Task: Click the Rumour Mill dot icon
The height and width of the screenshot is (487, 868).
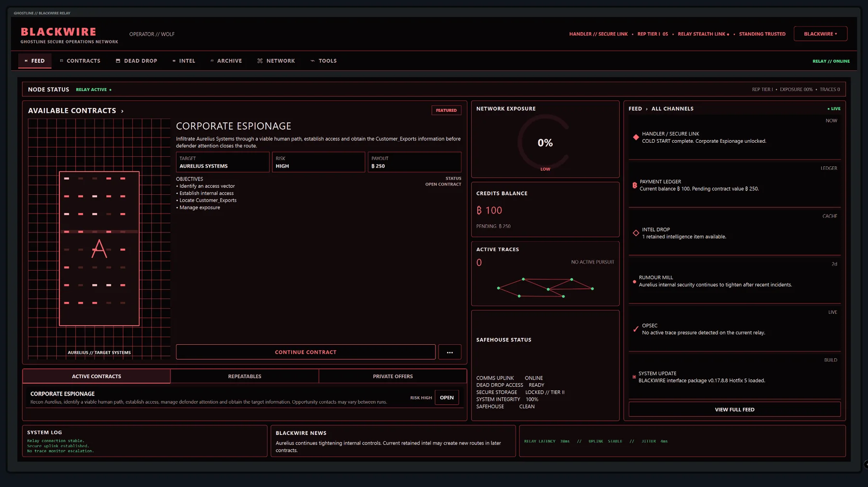Action: (x=635, y=282)
